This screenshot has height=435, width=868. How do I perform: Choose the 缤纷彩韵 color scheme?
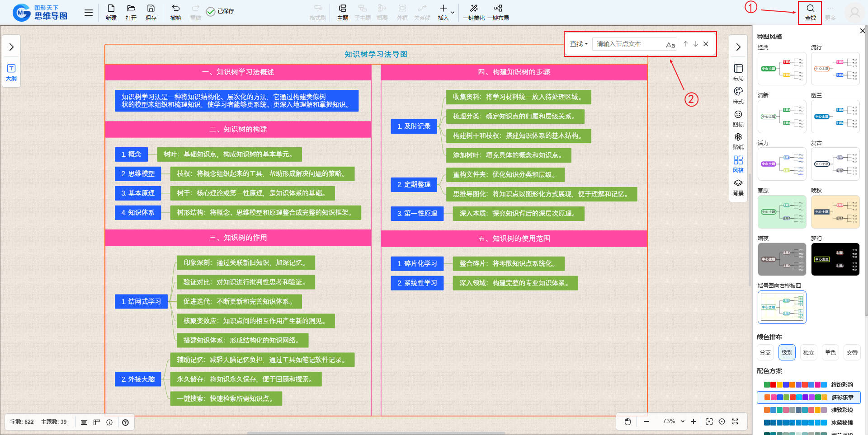tap(808, 385)
